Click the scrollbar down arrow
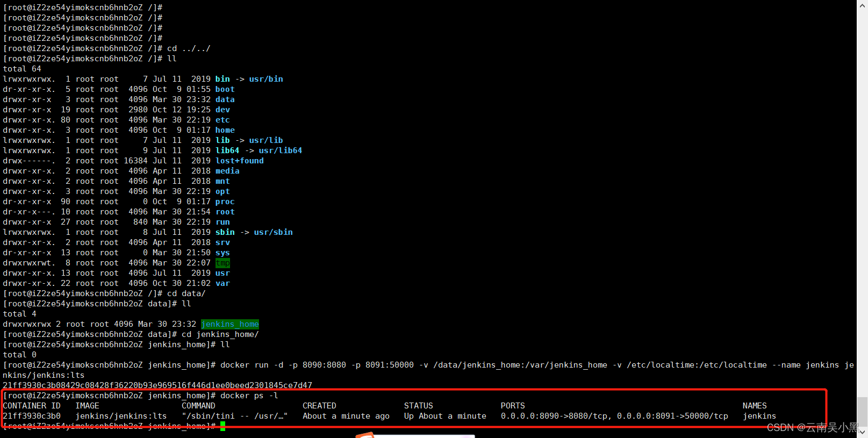 862,432
